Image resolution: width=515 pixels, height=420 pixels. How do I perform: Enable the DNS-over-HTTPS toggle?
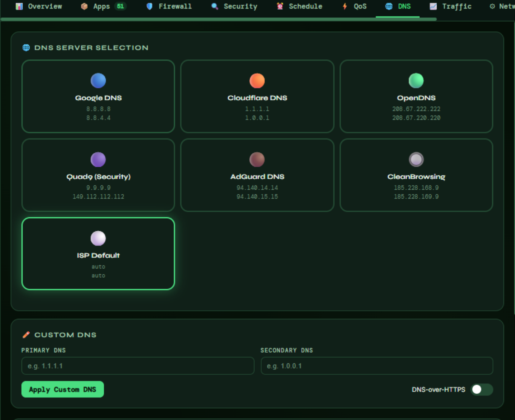pos(482,390)
